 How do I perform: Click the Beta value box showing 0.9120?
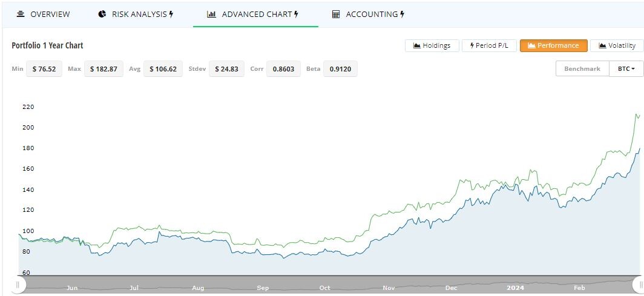coord(340,69)
